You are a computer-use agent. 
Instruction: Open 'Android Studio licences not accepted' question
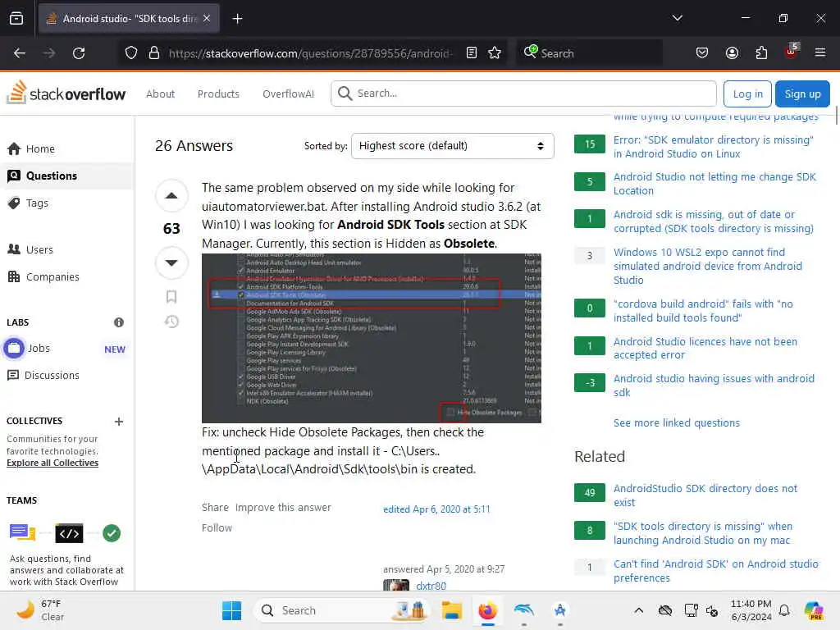pyautogui.click(x=705, y=348)
